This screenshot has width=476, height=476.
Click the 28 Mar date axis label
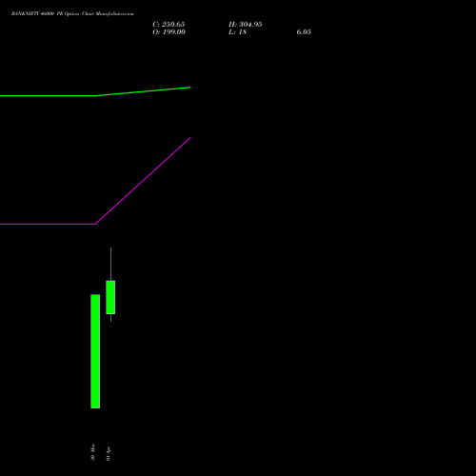click(92, 452)
